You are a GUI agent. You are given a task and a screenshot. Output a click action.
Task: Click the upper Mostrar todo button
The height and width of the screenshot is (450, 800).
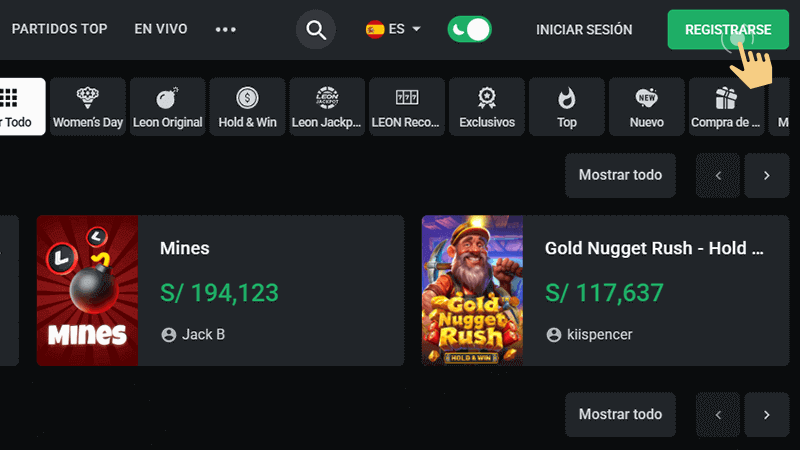pos(620,175)
